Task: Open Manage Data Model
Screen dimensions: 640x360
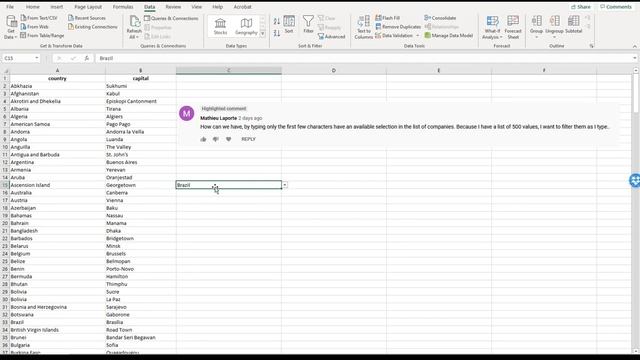Action: point(449,36)
